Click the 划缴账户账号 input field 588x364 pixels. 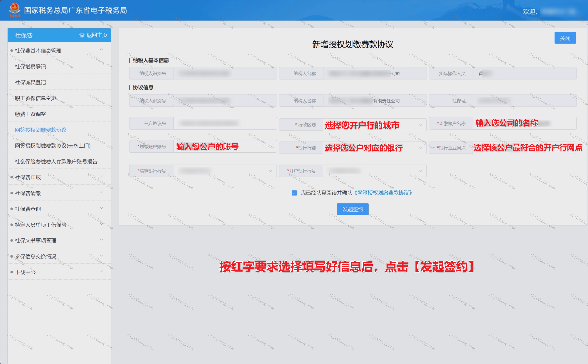(225, 147)
